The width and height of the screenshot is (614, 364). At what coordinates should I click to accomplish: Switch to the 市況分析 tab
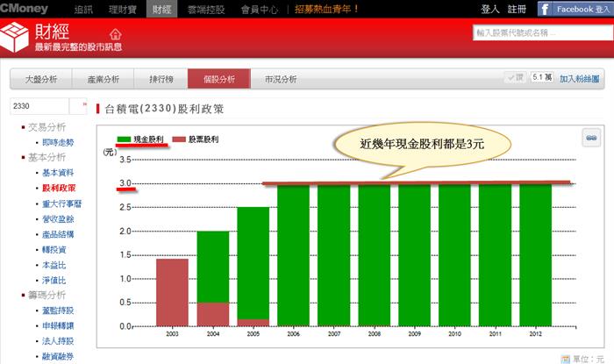click(281, 79)
